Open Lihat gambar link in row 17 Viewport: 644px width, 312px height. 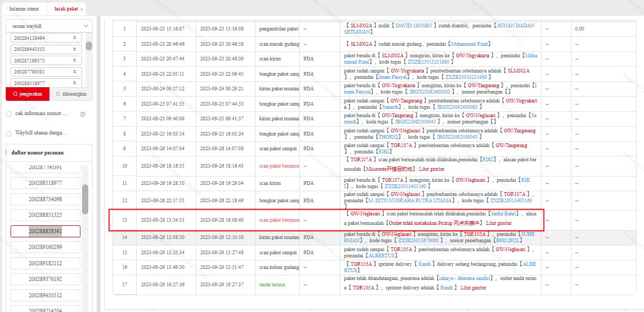click(x=473, y=287)
